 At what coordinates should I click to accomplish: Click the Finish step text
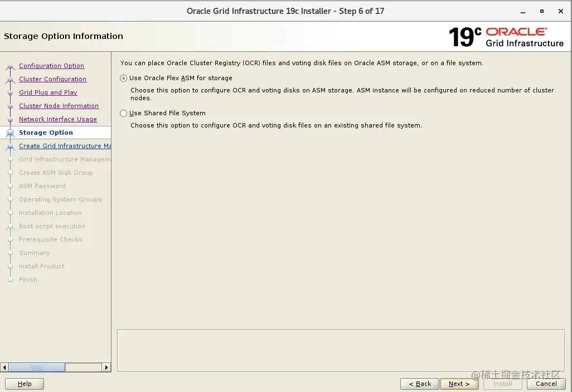coord(28,280)
